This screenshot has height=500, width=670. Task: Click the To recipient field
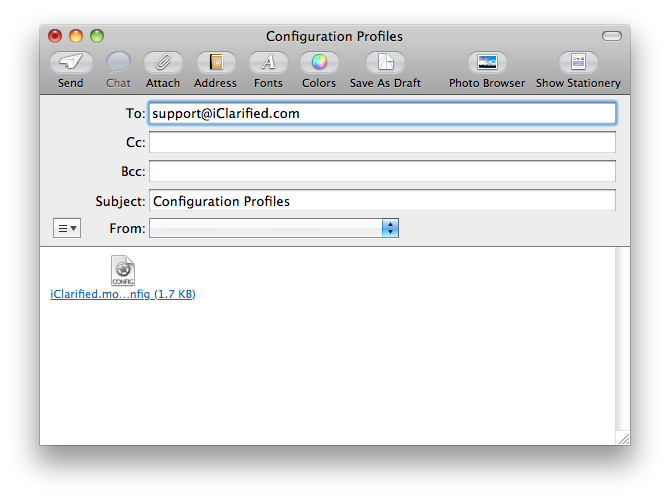382,114
